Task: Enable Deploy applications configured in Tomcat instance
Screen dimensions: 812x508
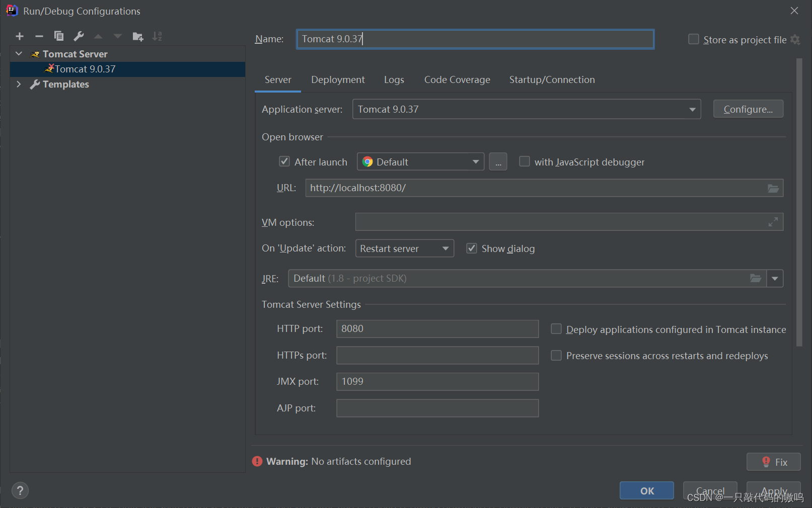Action: 556,329
